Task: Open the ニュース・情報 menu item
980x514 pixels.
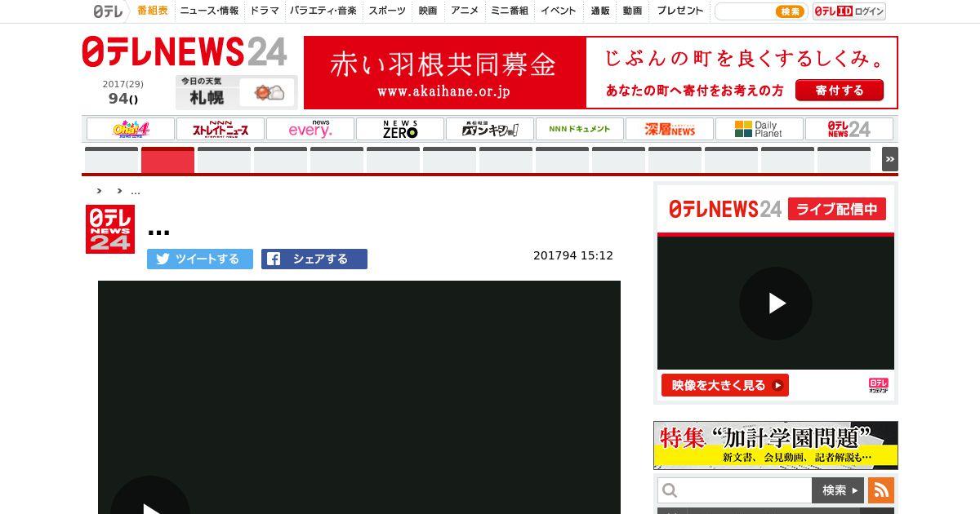Action: pyautogui.click(x=210, y=11)
